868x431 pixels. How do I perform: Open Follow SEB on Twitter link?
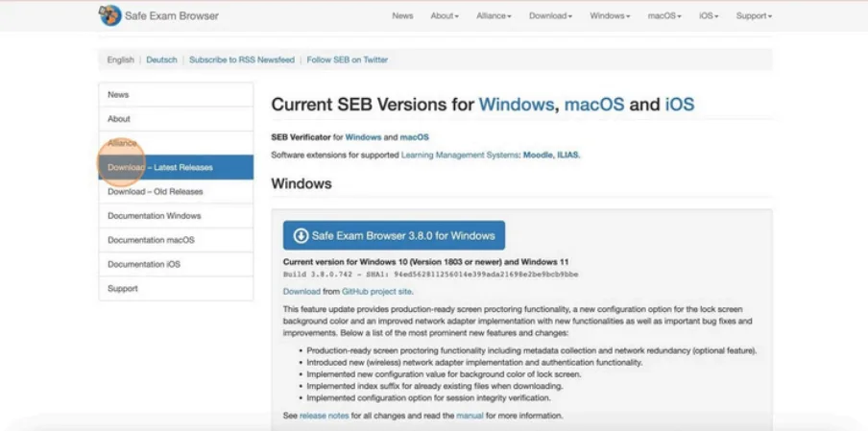(x=347, y=60)
